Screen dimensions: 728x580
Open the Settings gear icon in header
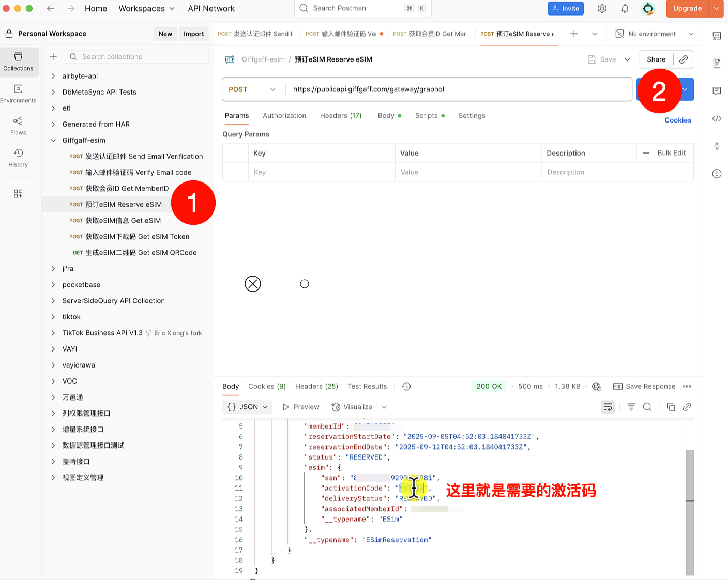click(x=602, y=9)
